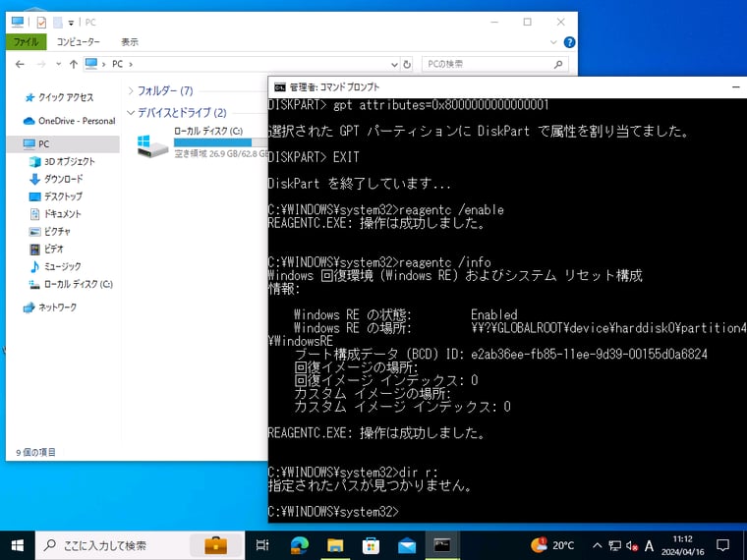Image resolution: width=747 pixels, height=560 pixels.
Task: Collapse the デバイスとドライブ (2) group
Action: [131, 113]
